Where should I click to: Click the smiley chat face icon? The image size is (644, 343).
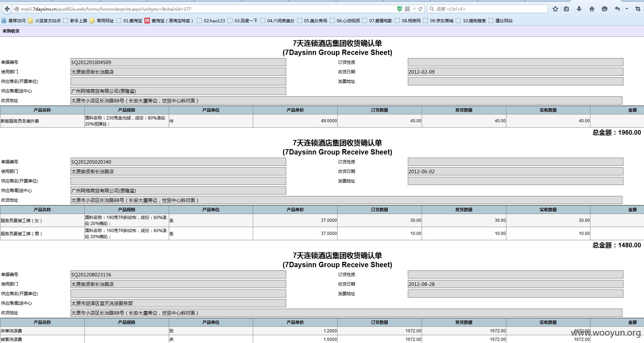tap(605, 9)
